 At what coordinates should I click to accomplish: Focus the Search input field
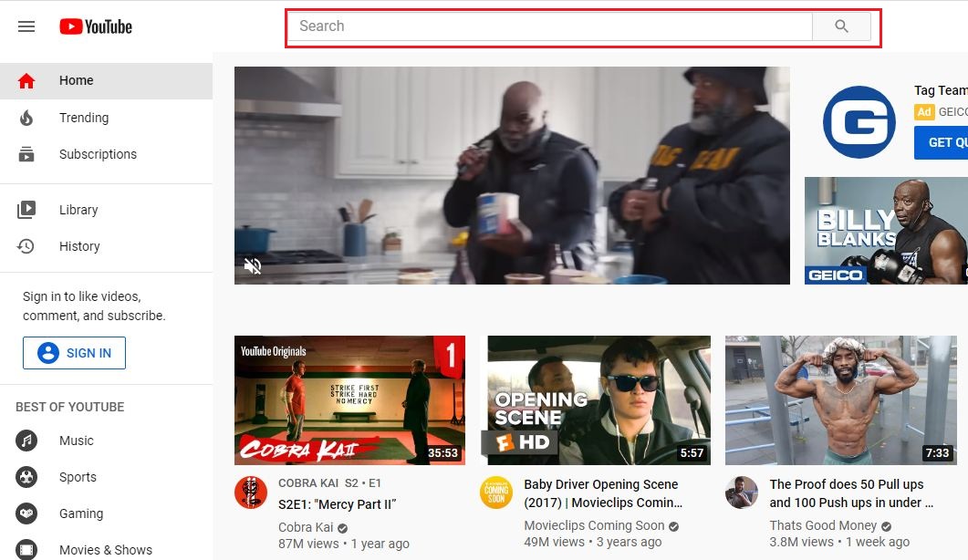[x=550, y=26]
